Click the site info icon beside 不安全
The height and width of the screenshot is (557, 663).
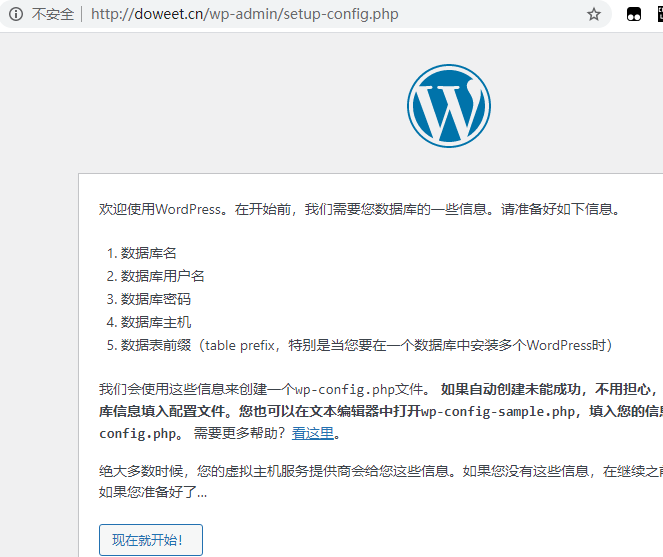pos(16,14)
